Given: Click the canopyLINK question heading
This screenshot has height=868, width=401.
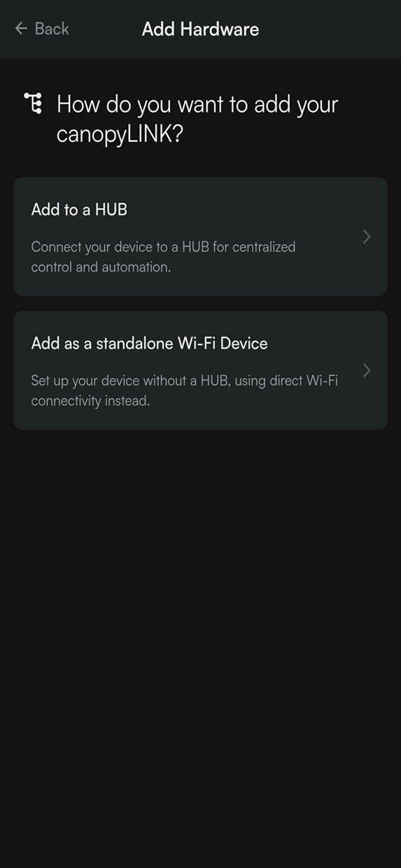Looking at the screenshot, I should (197, 118).
